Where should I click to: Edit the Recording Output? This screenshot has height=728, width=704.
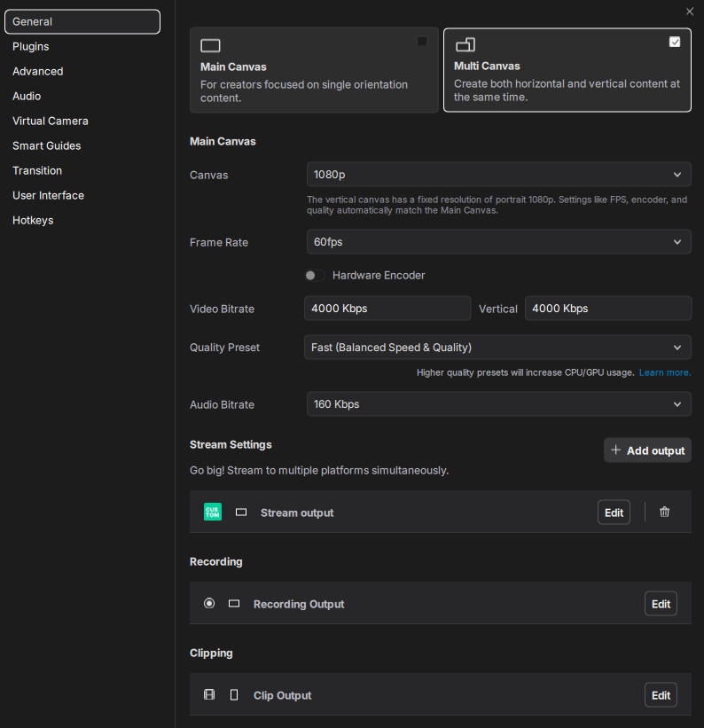(x=661, y=604)
